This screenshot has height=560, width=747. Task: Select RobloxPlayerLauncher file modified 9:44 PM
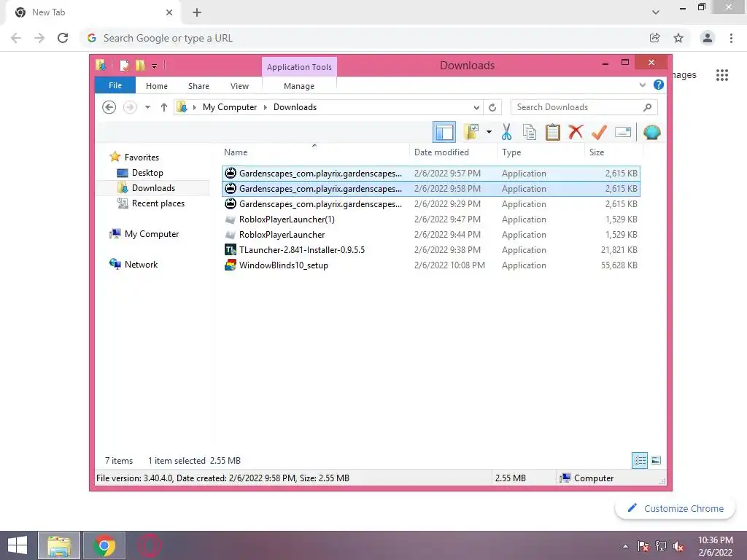[x=430, y=234]
